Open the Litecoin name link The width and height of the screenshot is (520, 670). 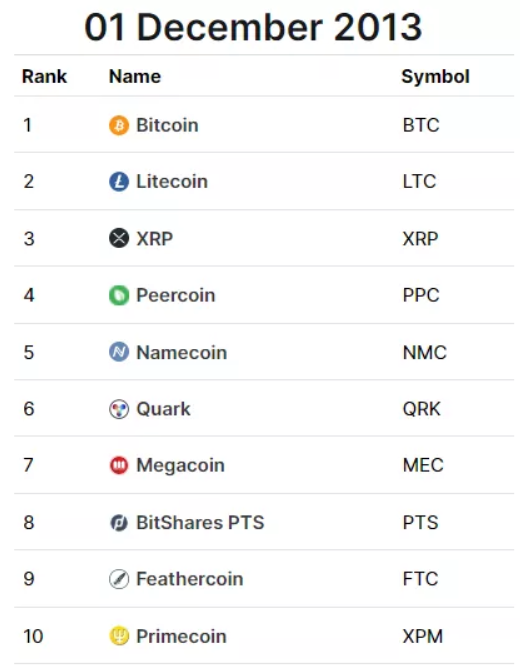[172, 182]
